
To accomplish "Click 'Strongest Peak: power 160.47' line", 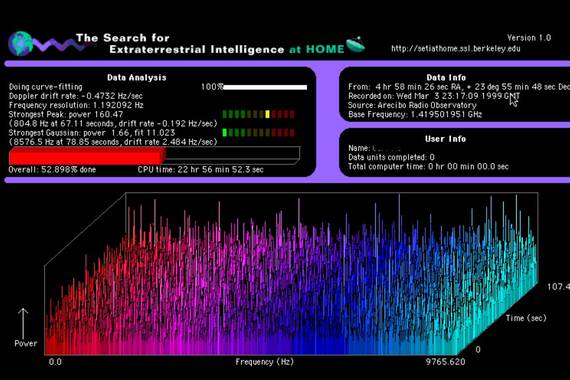I will 66,114.
